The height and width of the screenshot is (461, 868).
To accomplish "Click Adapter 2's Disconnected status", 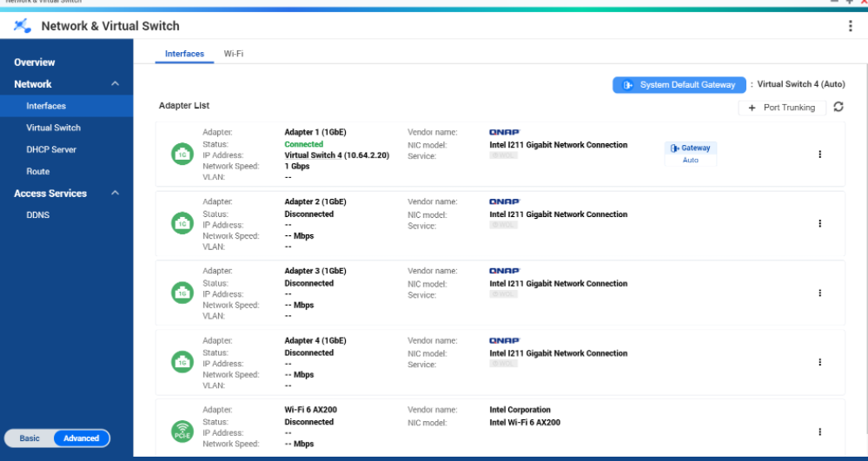I will click(x=309, y=214).
